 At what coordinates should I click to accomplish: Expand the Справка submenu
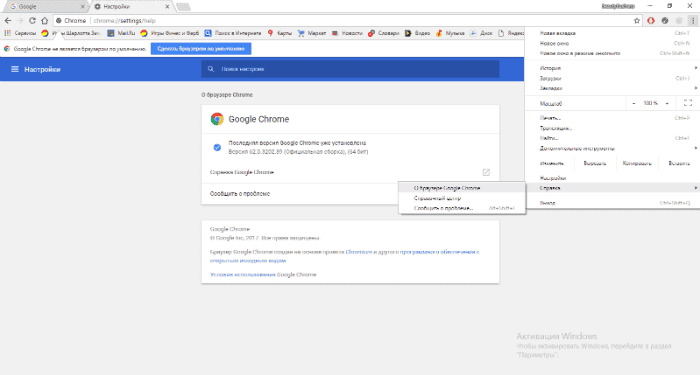[612, 188]
